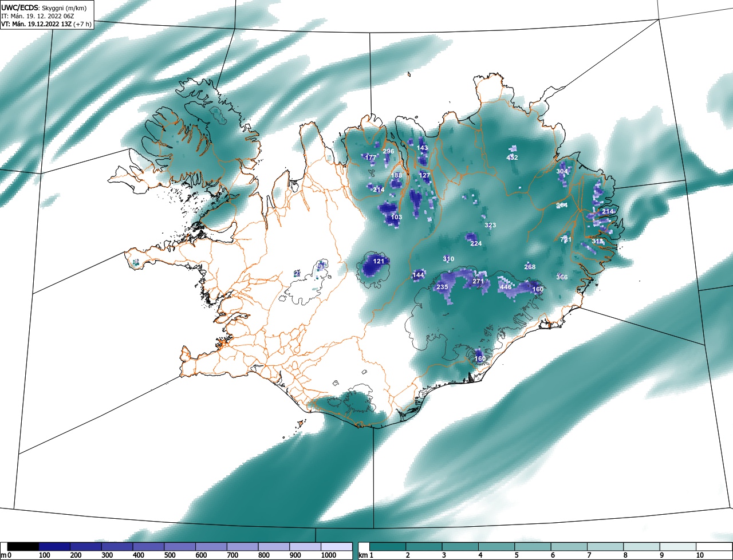Pick the darkest teal swatch above km 1
The width and height of the screenshot is (733, 560).
point(388,547)
